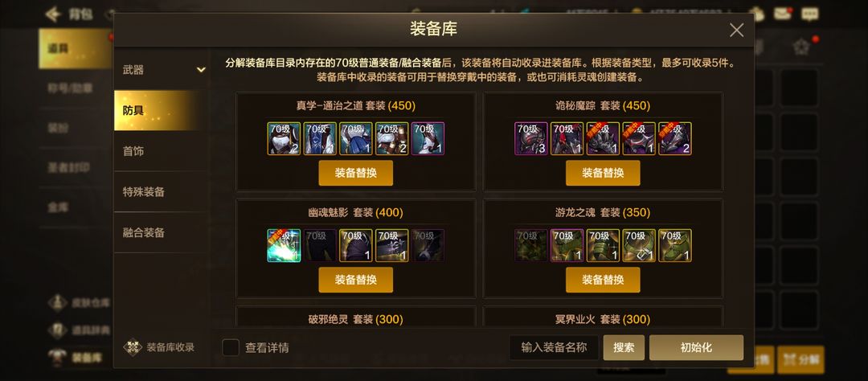This screenshot has height=381, width=868.
Task: Toggle the 查看详情 checkbox
Action: pos(231,348)
